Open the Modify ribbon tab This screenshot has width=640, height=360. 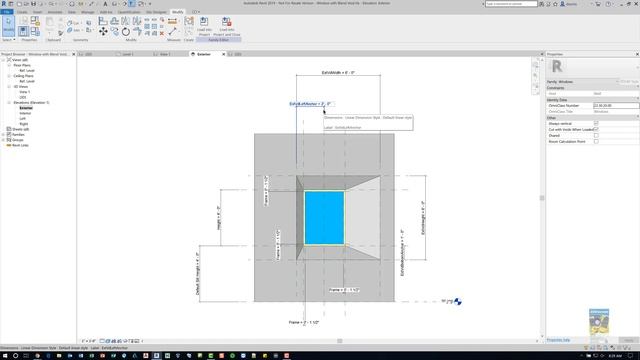178,12
